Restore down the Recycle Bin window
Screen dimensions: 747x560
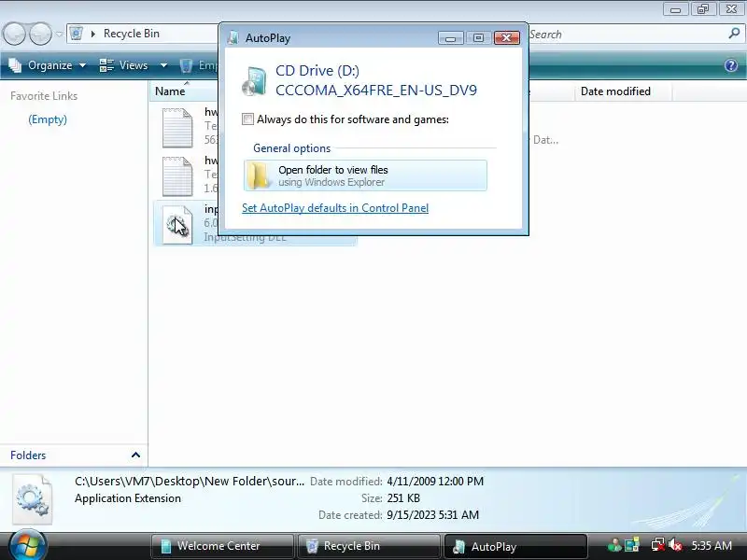703,9
